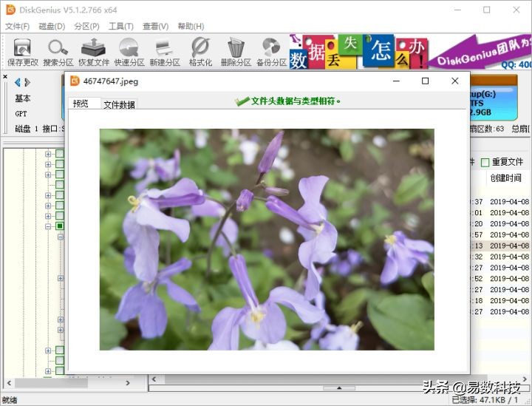The width and height of the screenshot is (532, 406).
Task: Click the Delete Partition (删除分区) trash icon
Action: pyautogui.click(x=236, y=52)
